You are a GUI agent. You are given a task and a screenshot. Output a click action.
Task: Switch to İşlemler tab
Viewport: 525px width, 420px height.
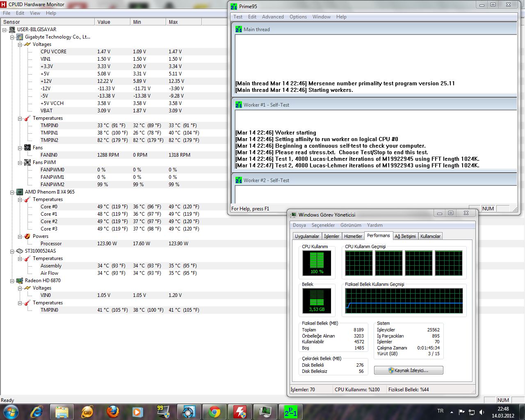pos(331,236)
